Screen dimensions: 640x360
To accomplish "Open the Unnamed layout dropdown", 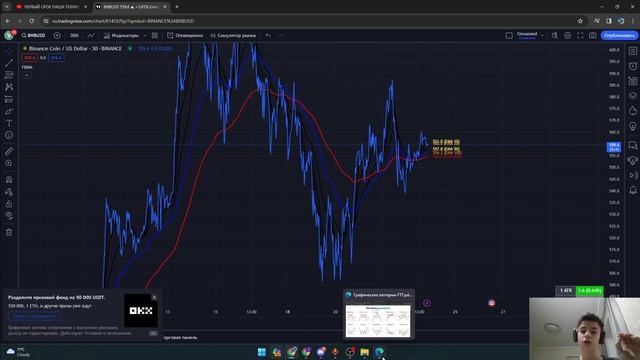I will pos(530,36).
